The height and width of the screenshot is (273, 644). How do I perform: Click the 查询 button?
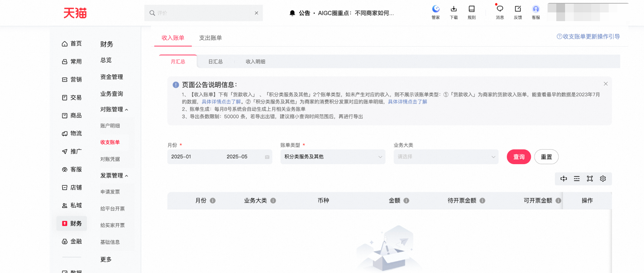click(519, 157)
